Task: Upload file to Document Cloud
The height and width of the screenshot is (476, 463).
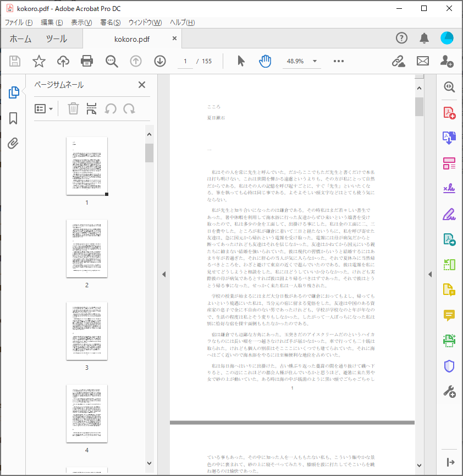Action: 63,61
